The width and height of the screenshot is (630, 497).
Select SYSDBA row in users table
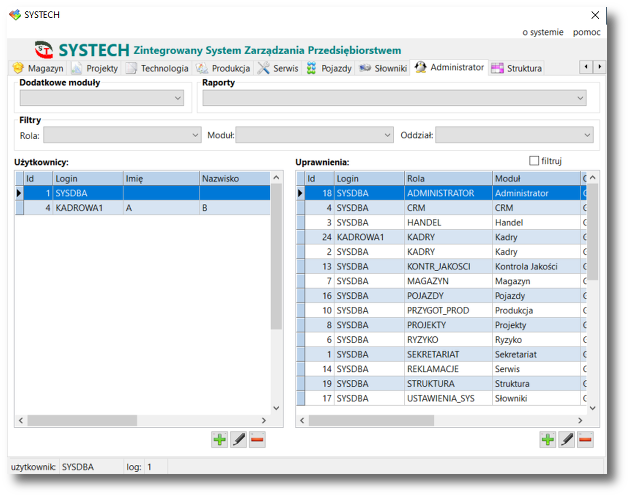(x=143, y=193)
